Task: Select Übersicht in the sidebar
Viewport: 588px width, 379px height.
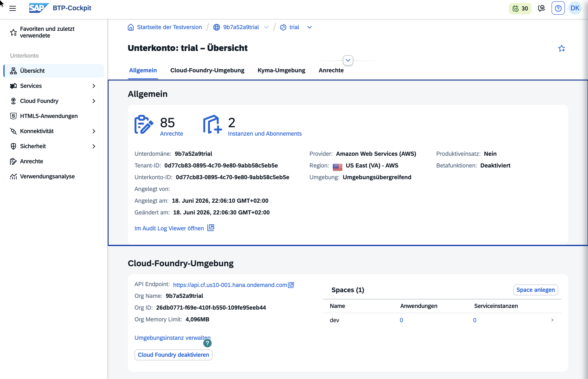Action: (x=54, y=71)
